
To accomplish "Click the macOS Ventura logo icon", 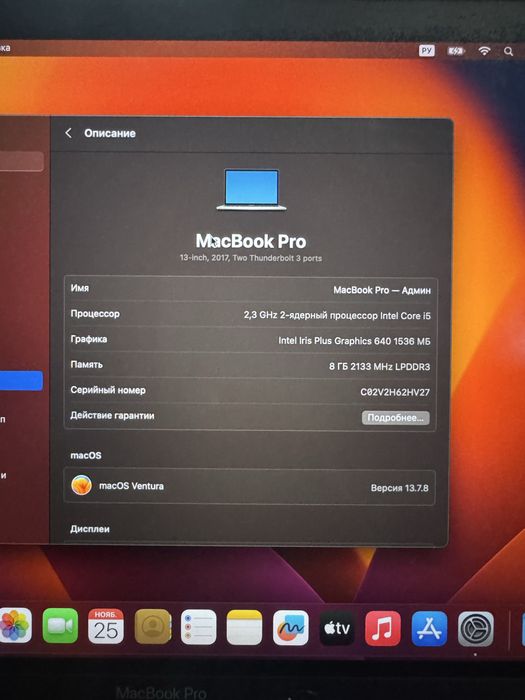I will (x=82, y=485).
